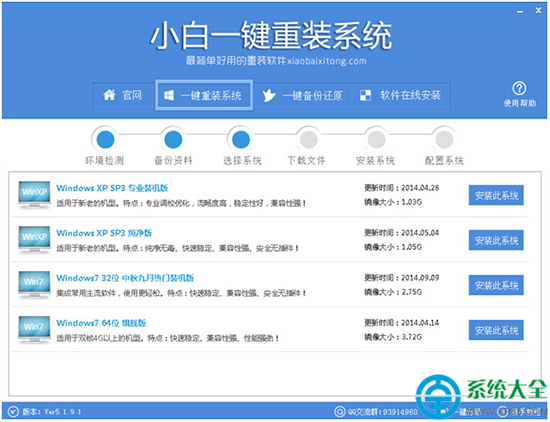Click image size 1.05G
The height and width of the screenshot is (422, 550).
click(x=411, y=247)
